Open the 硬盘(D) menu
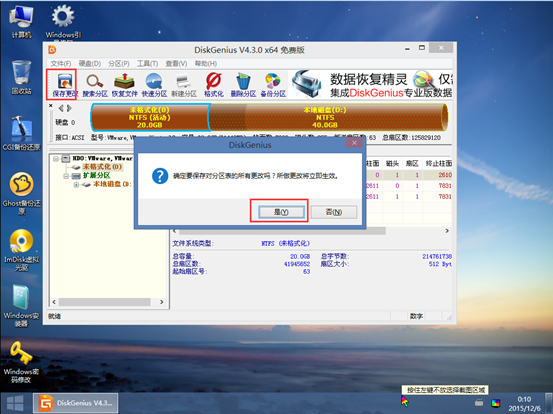The width and height of the screenshot is (553, 414). pos(90,63)
